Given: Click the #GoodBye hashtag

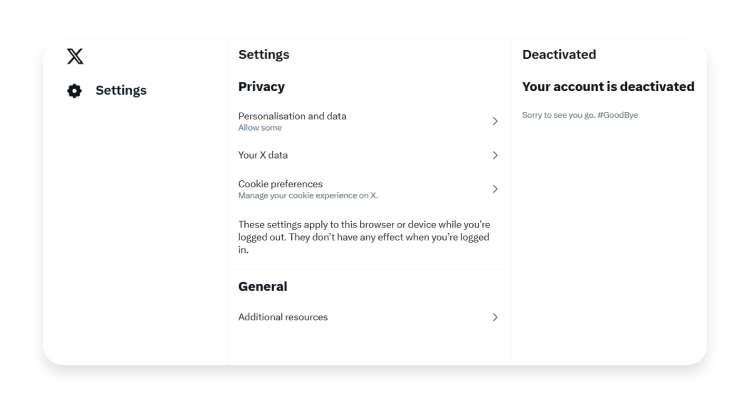Looking at the screenshot, I should 618,116.
